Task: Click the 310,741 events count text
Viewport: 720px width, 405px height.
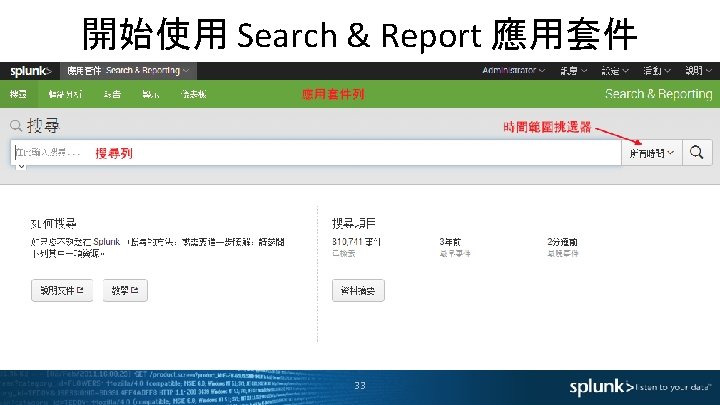Action: click(x=356, y=242)
